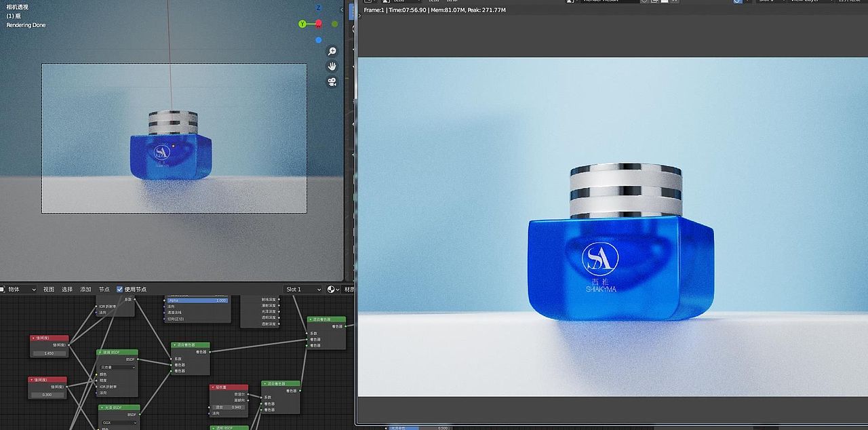
Task: Open the Slot 1 material slot dropdown
Action: [303, 289]
